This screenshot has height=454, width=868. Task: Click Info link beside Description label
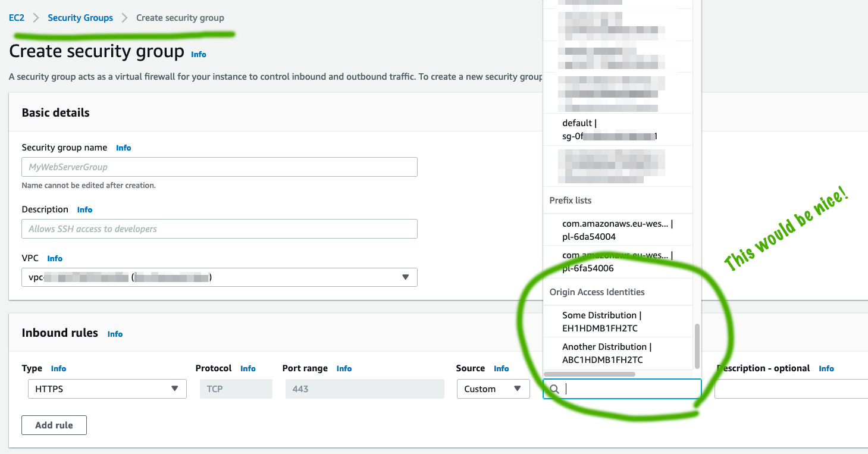point(84,209)
